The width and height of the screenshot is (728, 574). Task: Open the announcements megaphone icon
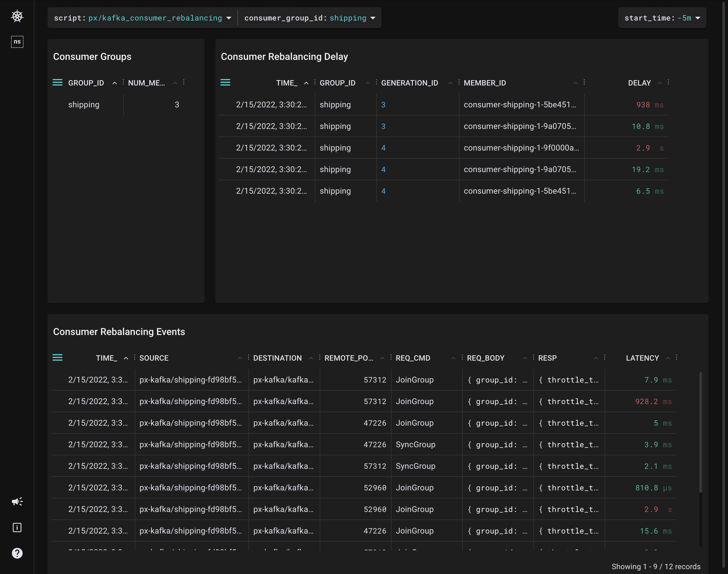[x=17, y=502]
